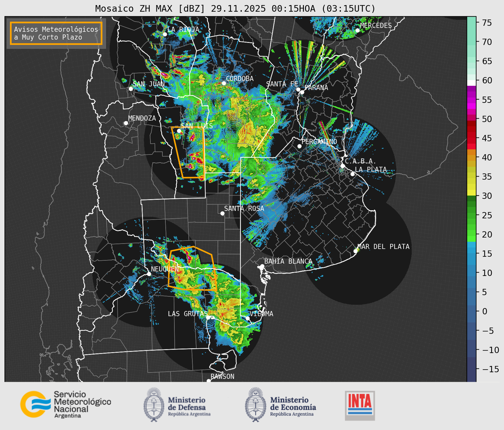Click the LAS GRUTAS city label
Viewport: 504px width, 430px height.
tap(188, 314)
